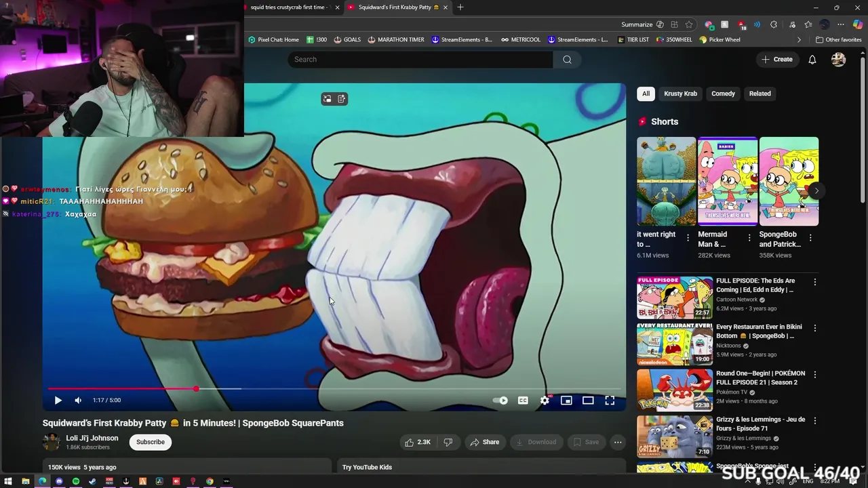Show next Shorts with the arrow
868x488 pixels.
[816, 190]
